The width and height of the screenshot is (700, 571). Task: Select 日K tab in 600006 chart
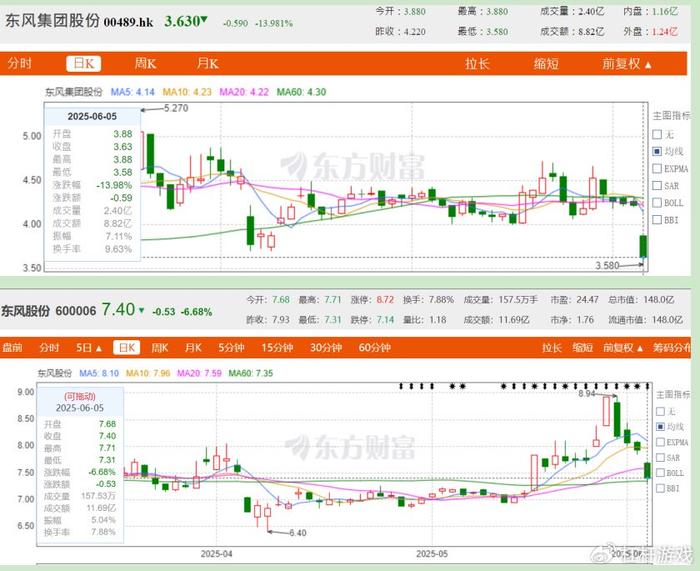(126, 347)
